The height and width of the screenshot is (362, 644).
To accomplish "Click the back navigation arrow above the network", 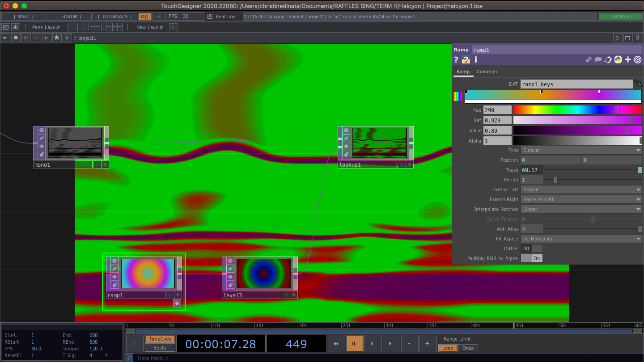I will tap(25, 38).
